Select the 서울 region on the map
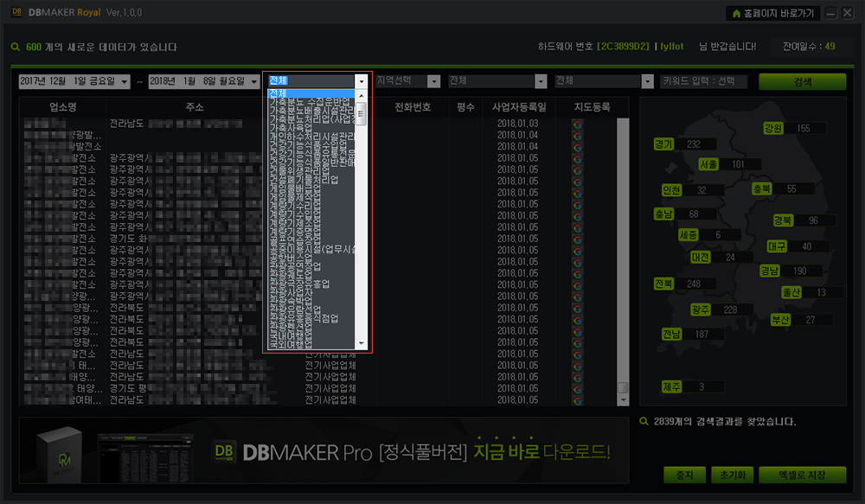 pos(708,164)
